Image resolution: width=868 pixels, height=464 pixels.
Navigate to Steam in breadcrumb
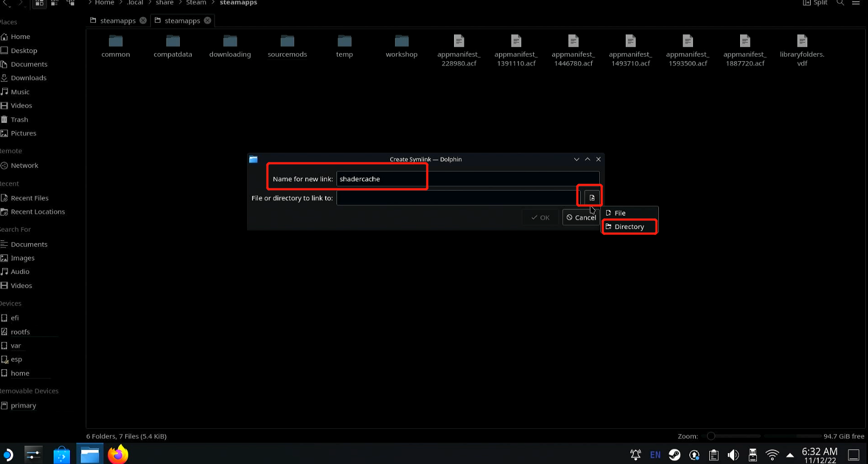point(196,3)
